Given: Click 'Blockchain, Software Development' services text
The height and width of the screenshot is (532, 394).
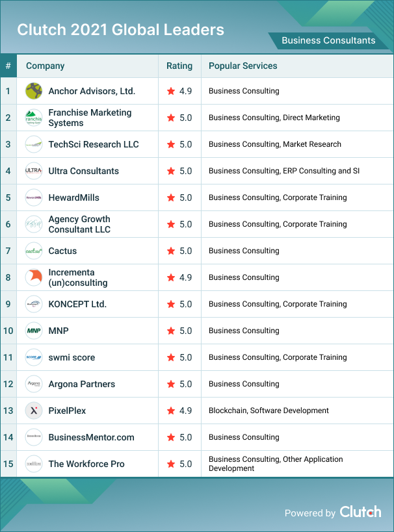Looking at the screenshot, I should (x=269, y=411).
